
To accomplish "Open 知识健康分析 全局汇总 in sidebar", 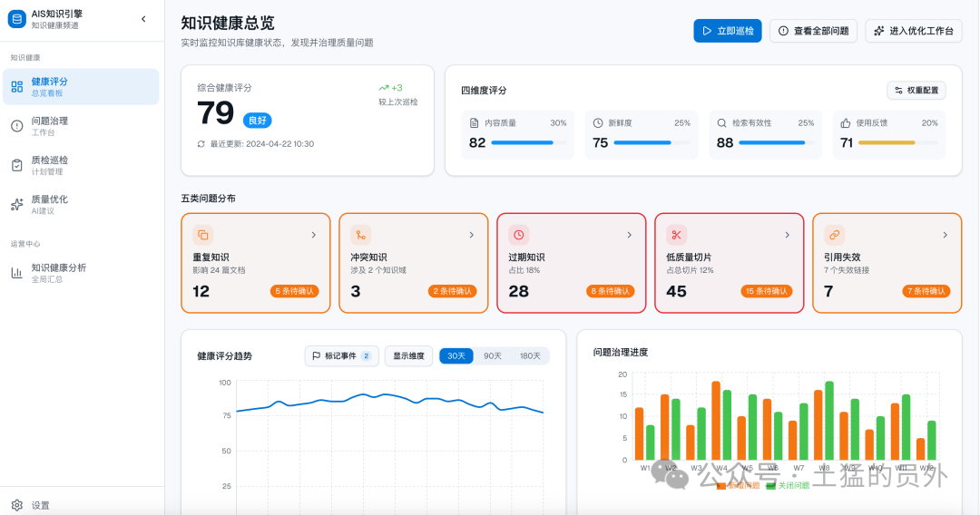I will coord(82,273).
